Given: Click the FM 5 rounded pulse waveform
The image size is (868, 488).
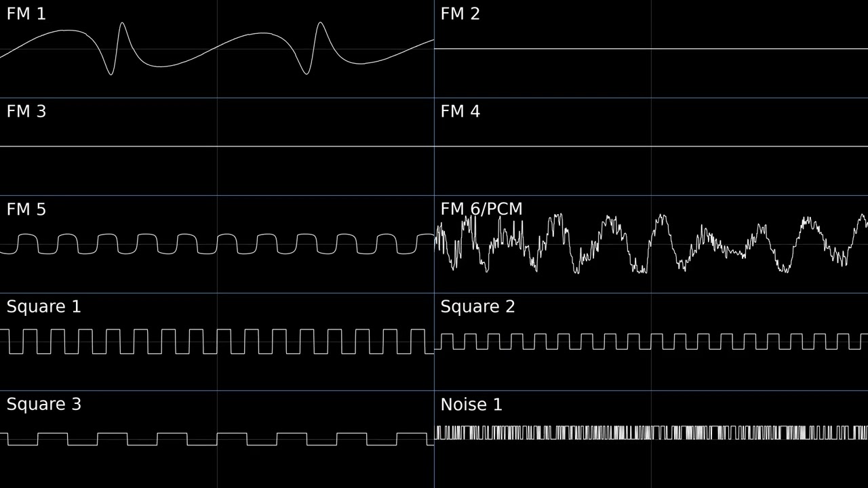Looking at the screenshot, I should click(x=217, y=244).
